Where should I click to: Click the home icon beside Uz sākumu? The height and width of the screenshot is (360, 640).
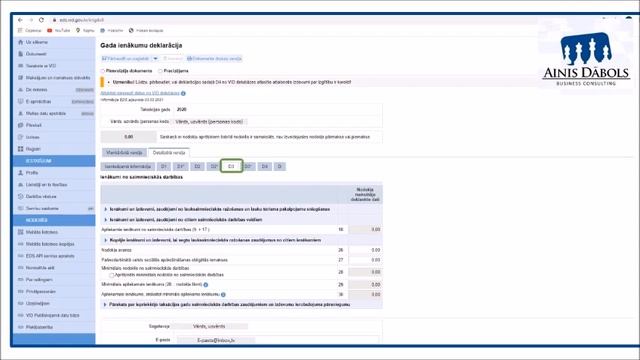pos(20,42)
